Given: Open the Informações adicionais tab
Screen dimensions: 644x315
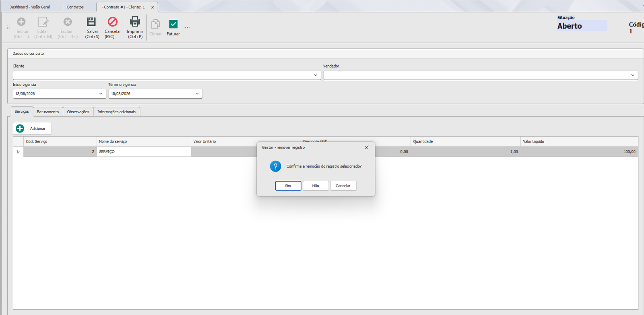Looking at the screenshot, I should coord(116,112).
